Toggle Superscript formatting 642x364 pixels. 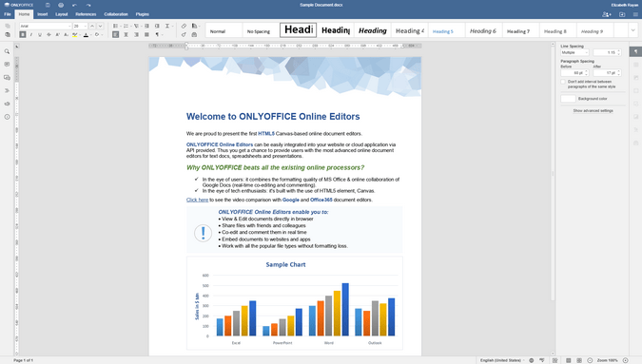57,35
